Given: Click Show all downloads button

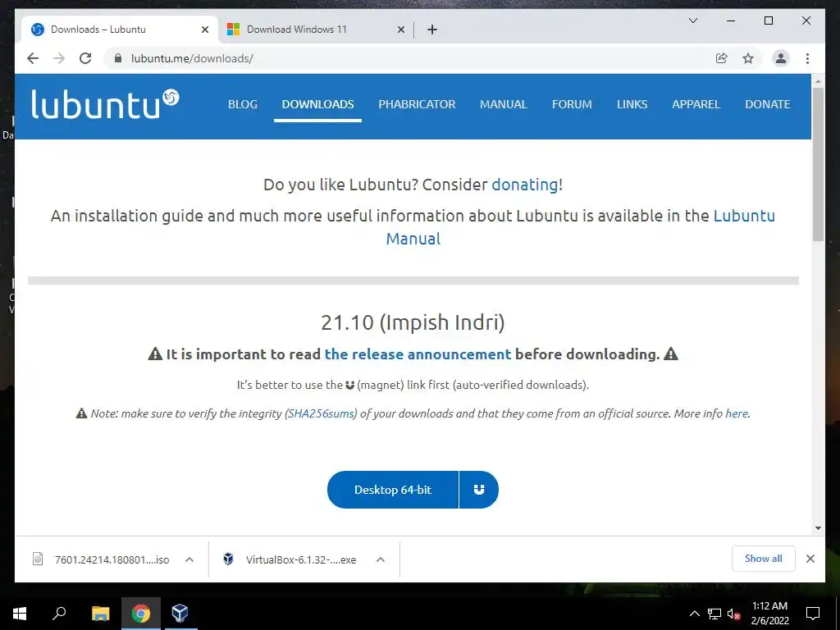Looking at the screenshot, I should pos(764,559).
